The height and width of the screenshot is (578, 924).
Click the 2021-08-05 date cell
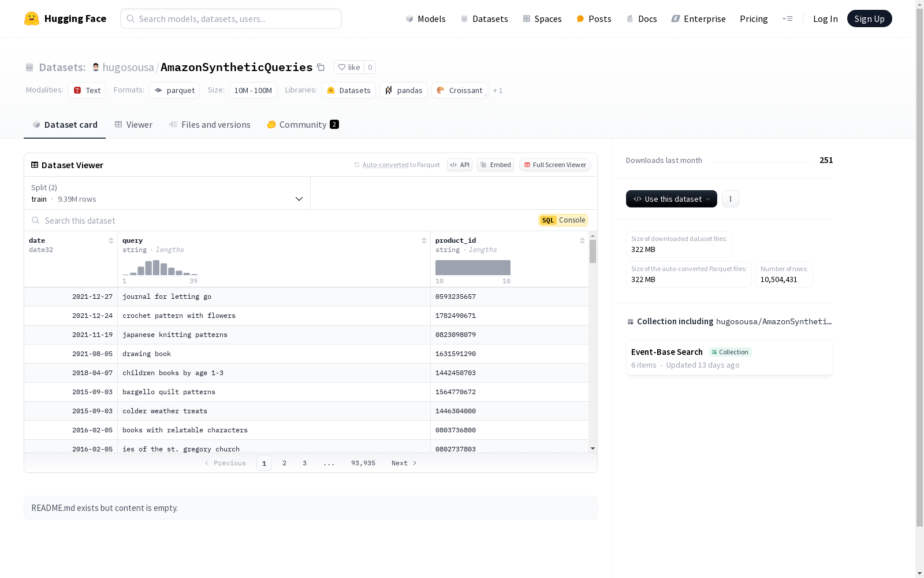point(71,354)
